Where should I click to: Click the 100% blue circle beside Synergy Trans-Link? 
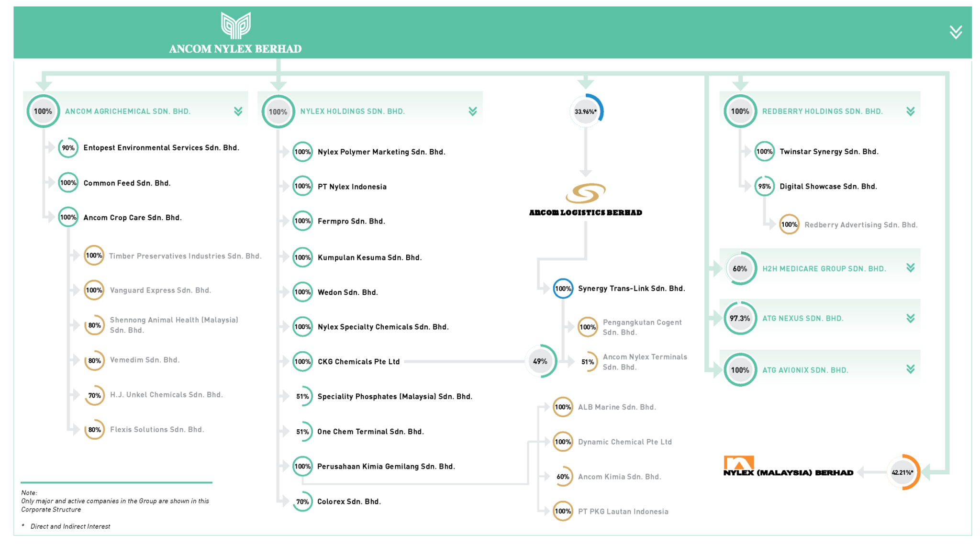point(563,289)
